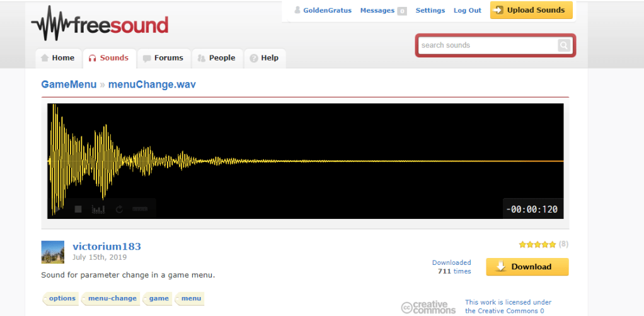The height and width of the screenshot is (316, 644).
Task: Open the People tab
Action: pos(216,58)
